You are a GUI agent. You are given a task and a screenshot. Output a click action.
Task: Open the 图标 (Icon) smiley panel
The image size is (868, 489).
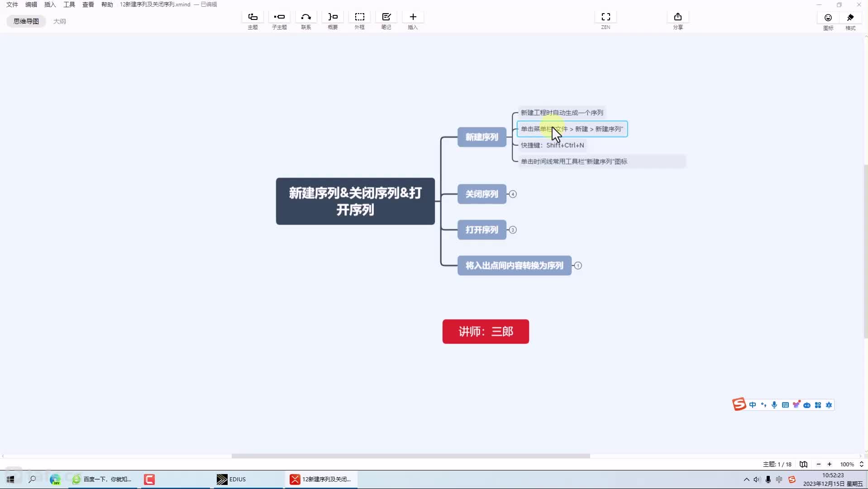point(828,18)
